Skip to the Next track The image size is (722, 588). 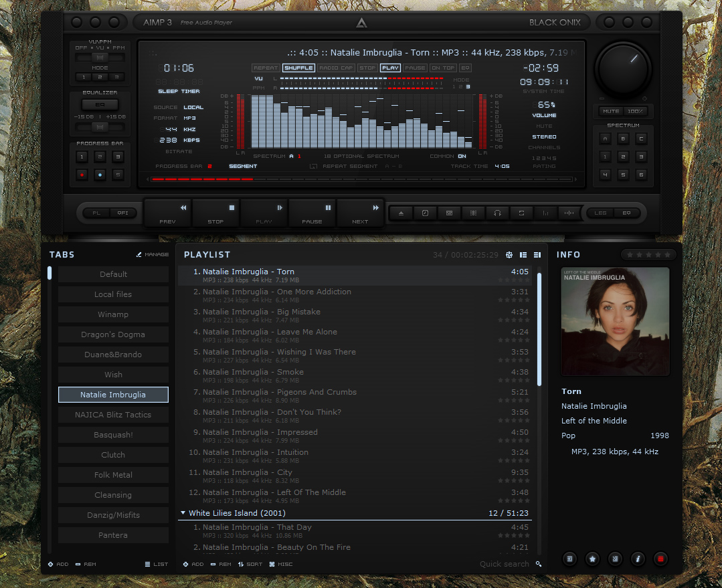point(360,213)
